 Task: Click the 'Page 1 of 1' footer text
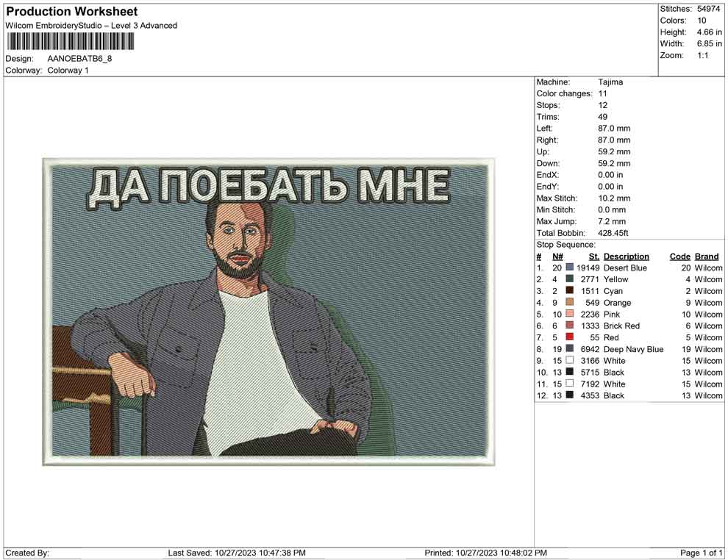tap(701, 553)
